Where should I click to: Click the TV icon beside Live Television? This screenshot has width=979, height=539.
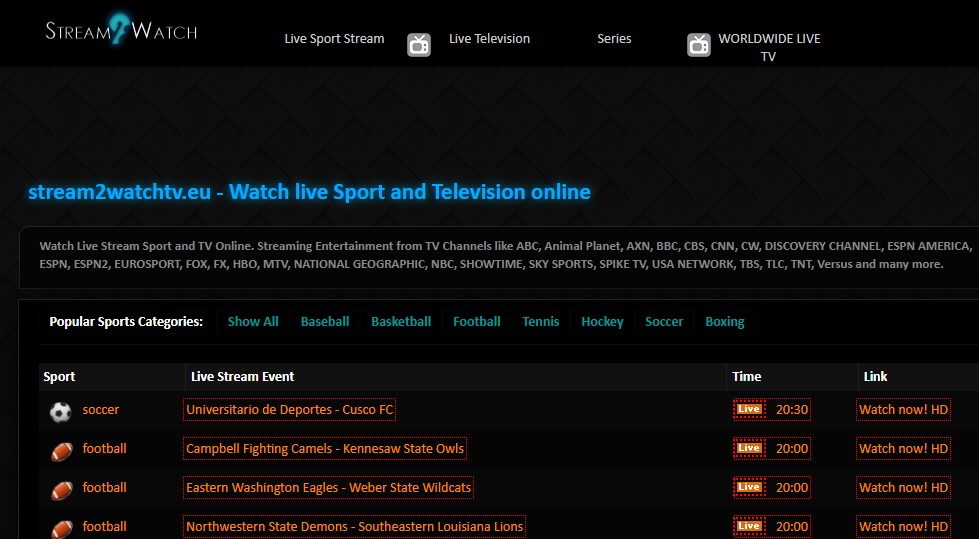pos(419,45)
